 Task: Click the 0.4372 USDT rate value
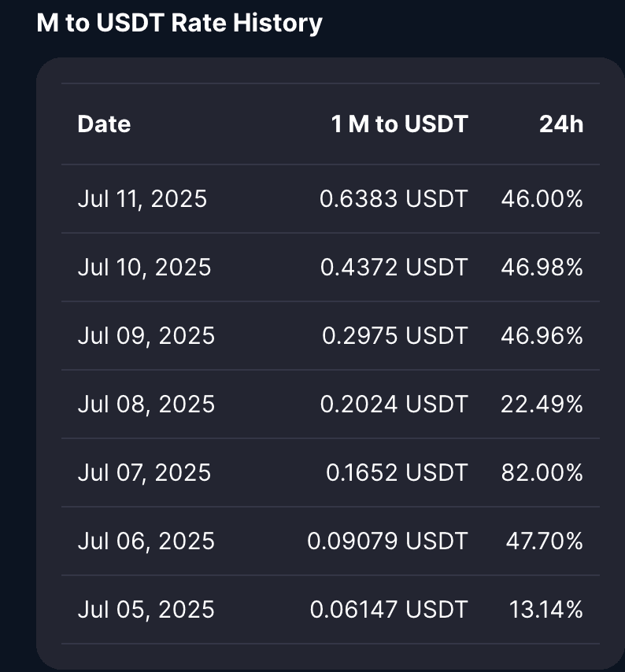pyautogui.click(x=394, y=268)
